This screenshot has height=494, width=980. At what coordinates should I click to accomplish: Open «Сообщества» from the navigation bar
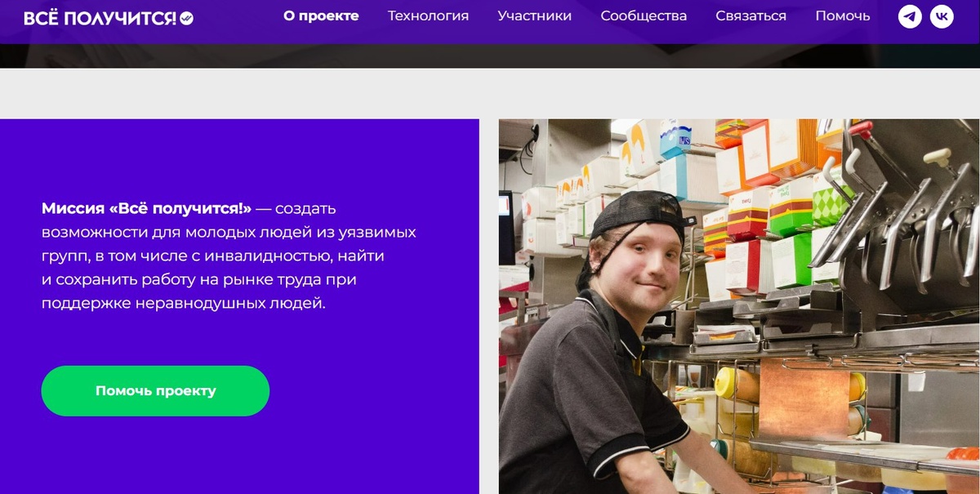tap(644, 16)
